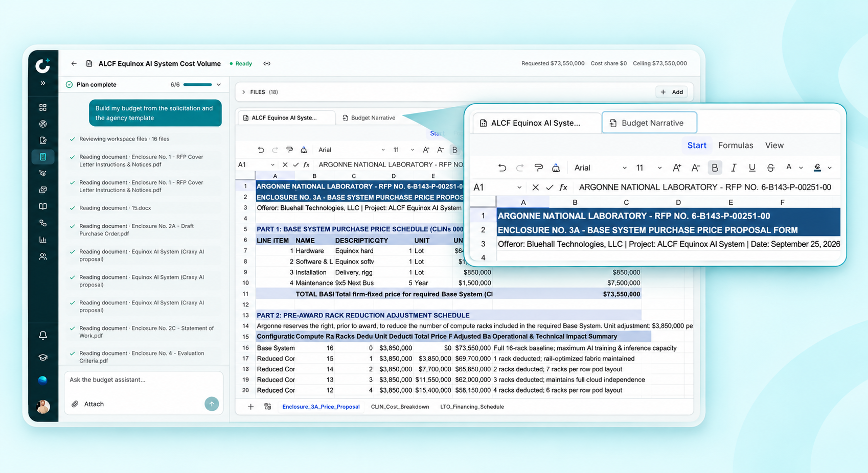Viewport: 868px width, 473px height.
Task: Switch to the Formulas ribbon tab
Action: coord(736,146)
